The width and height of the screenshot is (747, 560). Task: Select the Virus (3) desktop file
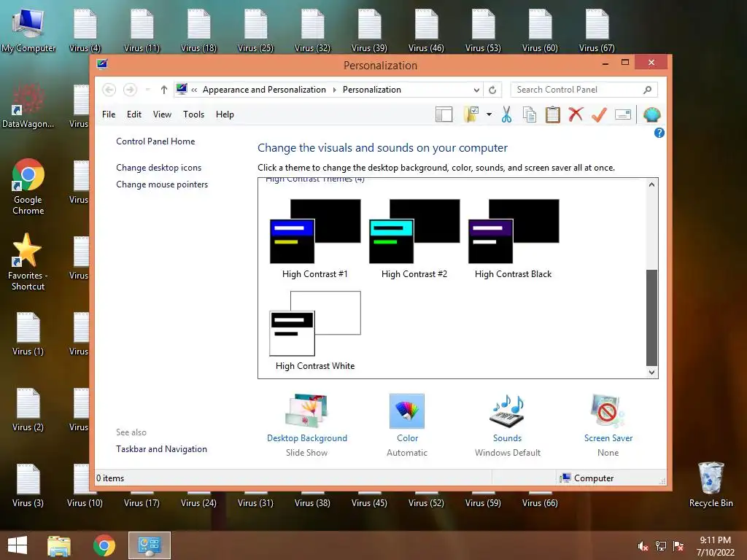(28, 486)
